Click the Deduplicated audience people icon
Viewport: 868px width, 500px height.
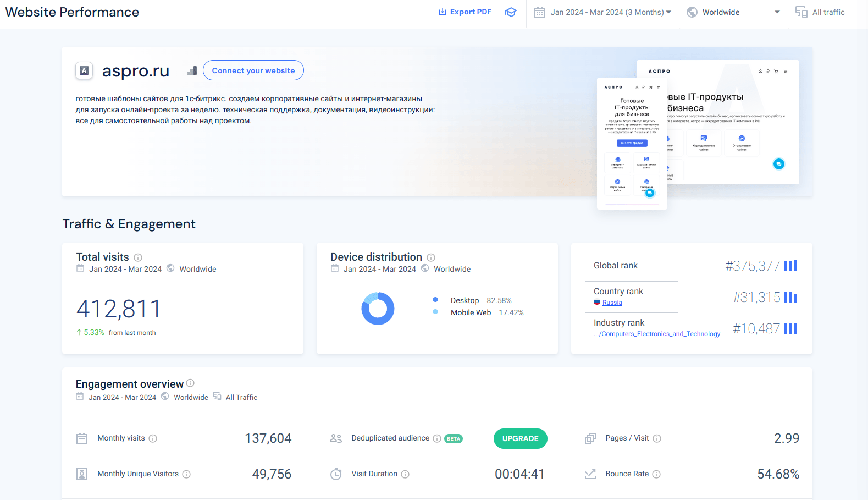click(x=336, y=438)
